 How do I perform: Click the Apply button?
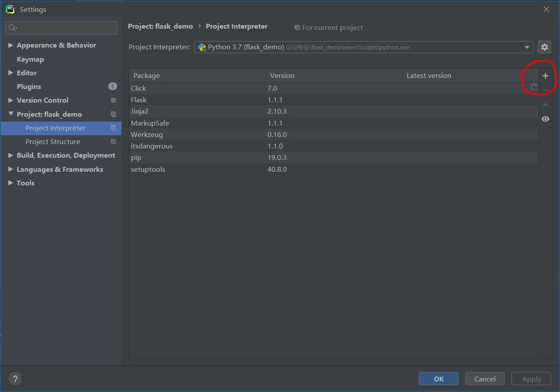531,379
